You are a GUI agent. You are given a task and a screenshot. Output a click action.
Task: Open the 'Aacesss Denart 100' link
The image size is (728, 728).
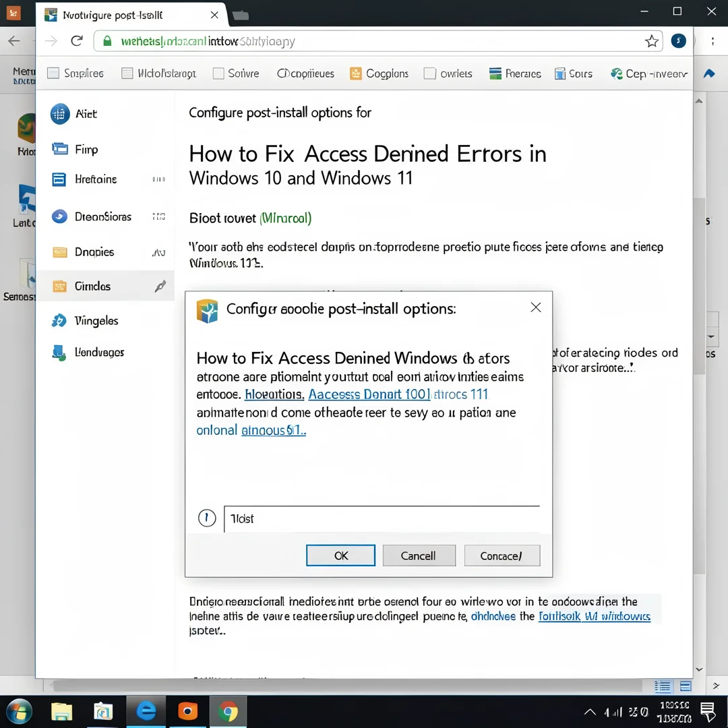[x=369, y=394]
